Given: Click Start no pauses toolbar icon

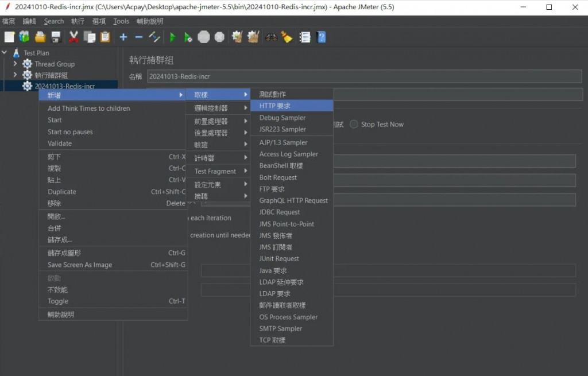Looking at the screenshot, I should pos(188,37).
